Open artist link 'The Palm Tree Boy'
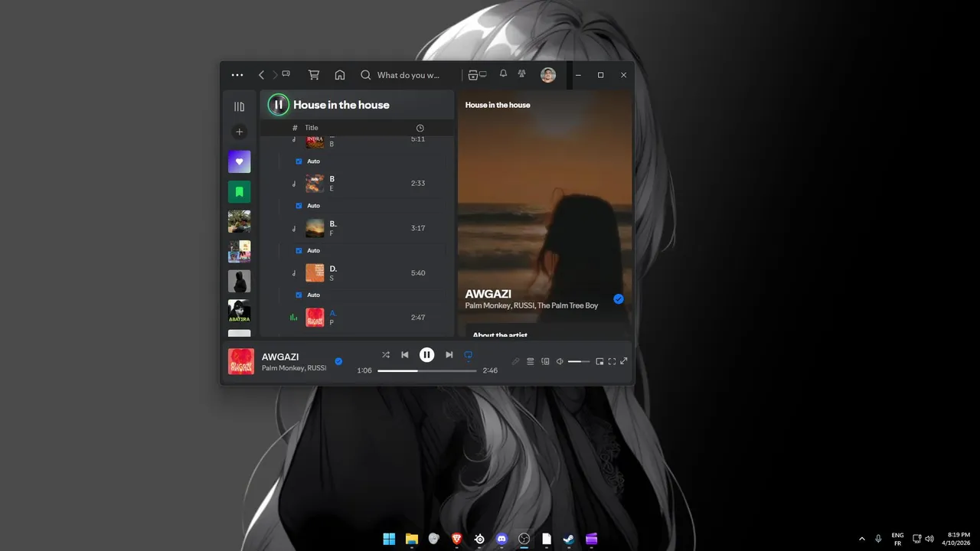This screenshot has width=980, height=551. (x=567, y=305)
